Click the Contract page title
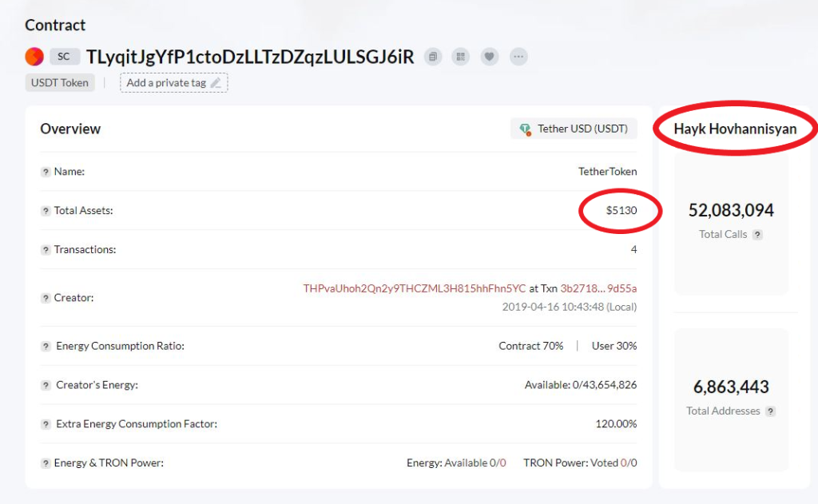The height and width of the screenshot is (504, 818). (55, 25)
